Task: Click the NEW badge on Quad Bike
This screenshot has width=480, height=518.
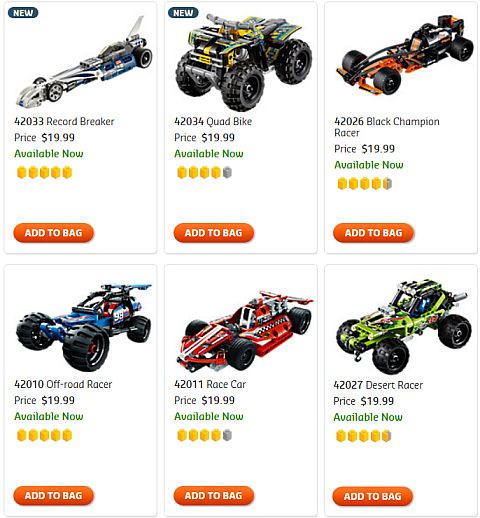Action: click(x=183, y=13)
